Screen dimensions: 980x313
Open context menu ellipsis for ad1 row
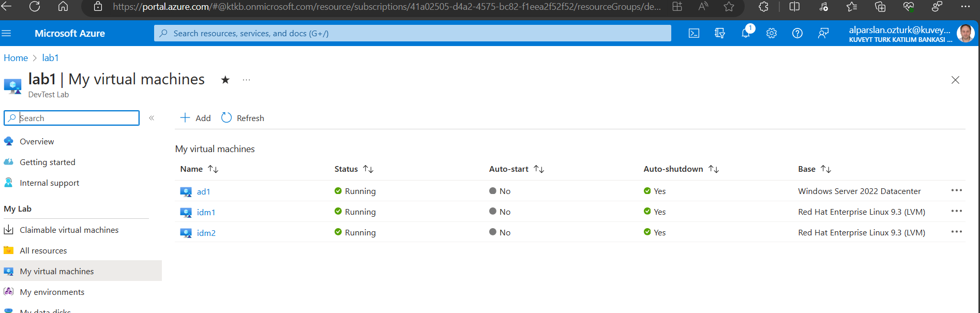coord(957,190)
